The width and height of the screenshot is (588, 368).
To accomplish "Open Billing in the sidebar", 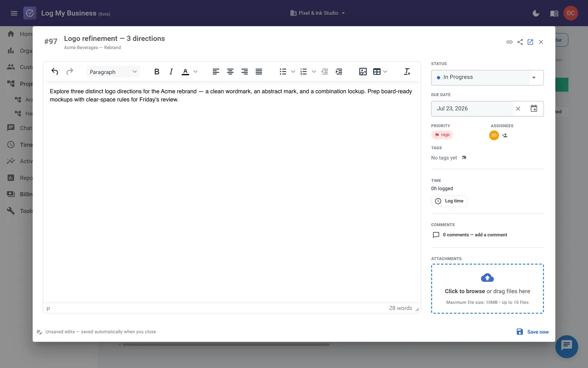I will (20, 194).
